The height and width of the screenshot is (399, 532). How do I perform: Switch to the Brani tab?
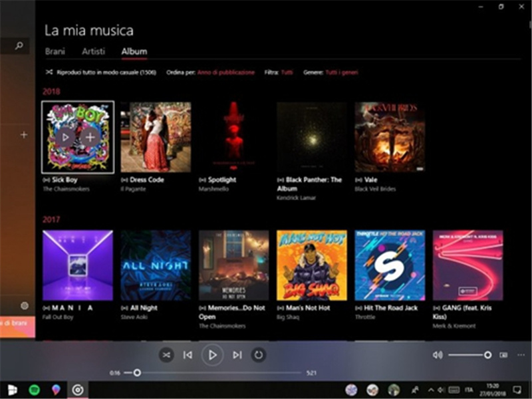(x=55, y=51)
